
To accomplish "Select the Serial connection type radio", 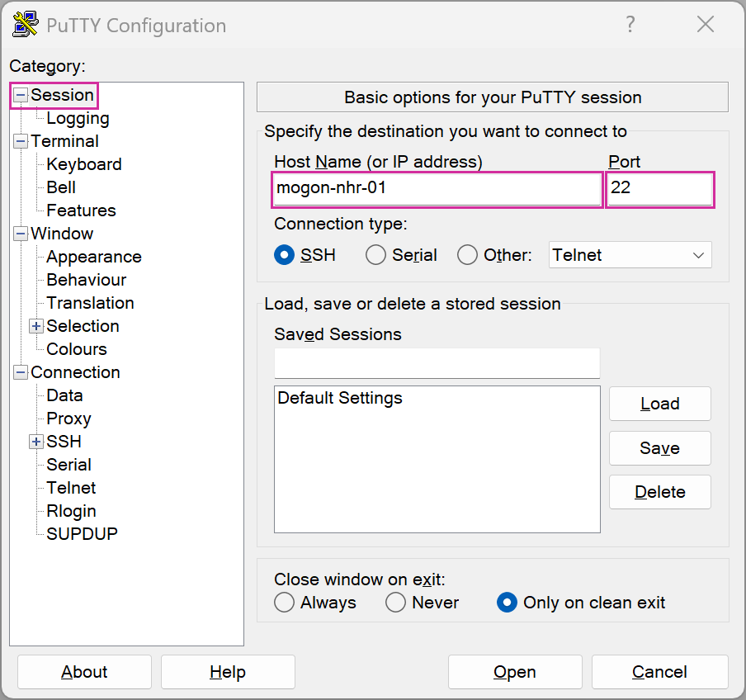I will point(376,255).
